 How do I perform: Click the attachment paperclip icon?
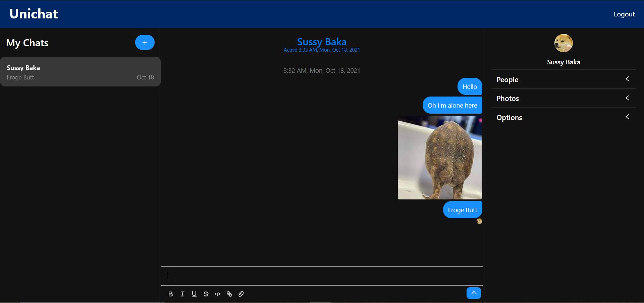coord(241,294)
